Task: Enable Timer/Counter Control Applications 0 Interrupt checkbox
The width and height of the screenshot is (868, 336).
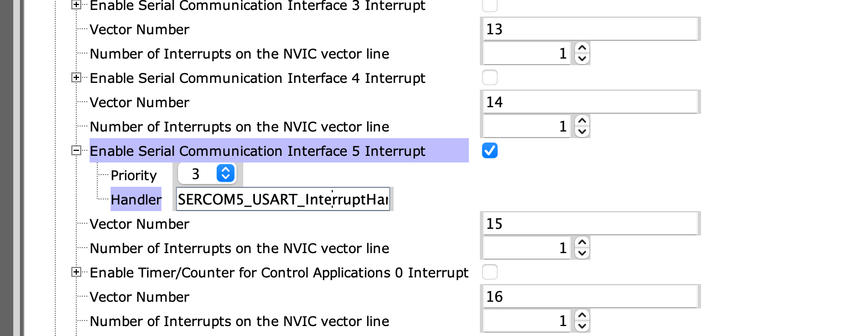Action: [x=490, y=272]
